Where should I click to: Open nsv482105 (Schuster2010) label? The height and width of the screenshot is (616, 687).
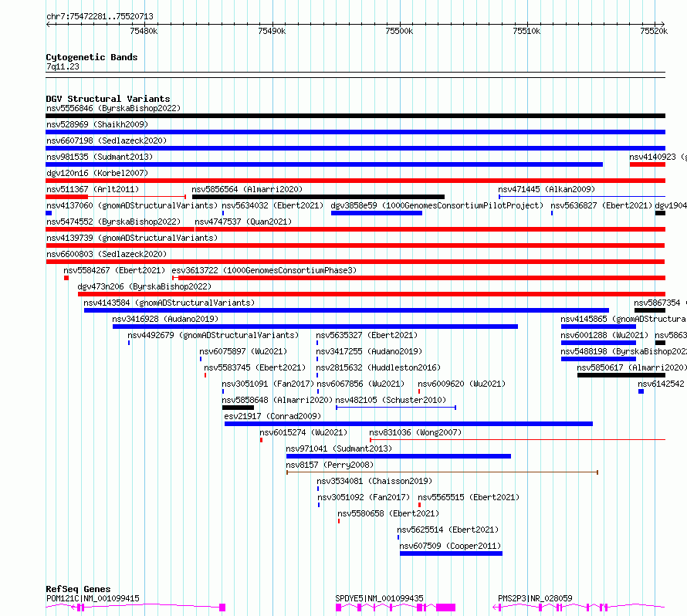(391, 400)
